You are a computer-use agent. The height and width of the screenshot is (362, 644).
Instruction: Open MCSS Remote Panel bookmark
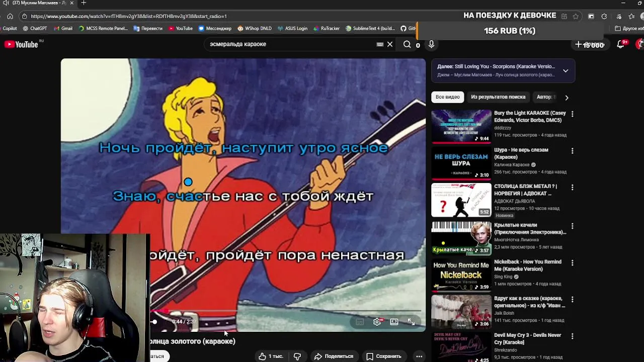[103, 29]
